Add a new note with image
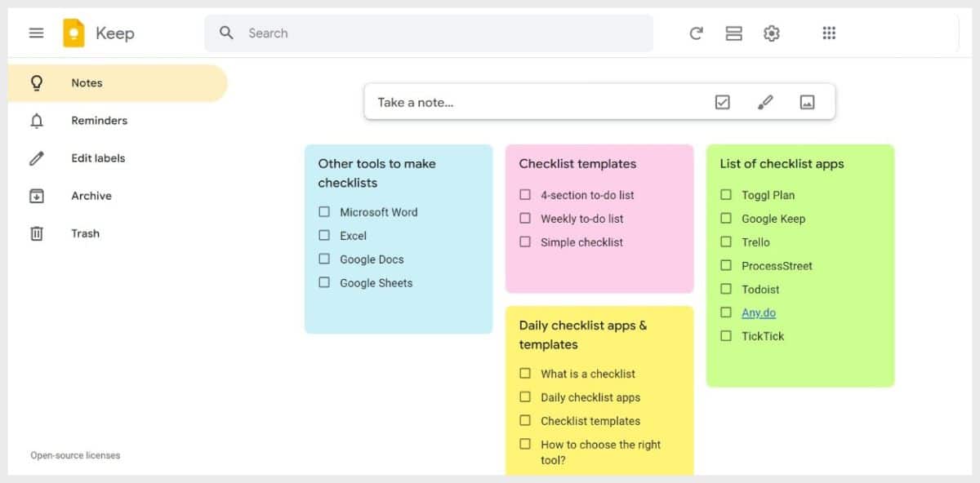The image size is (980, 483). (x=808, y=101)
